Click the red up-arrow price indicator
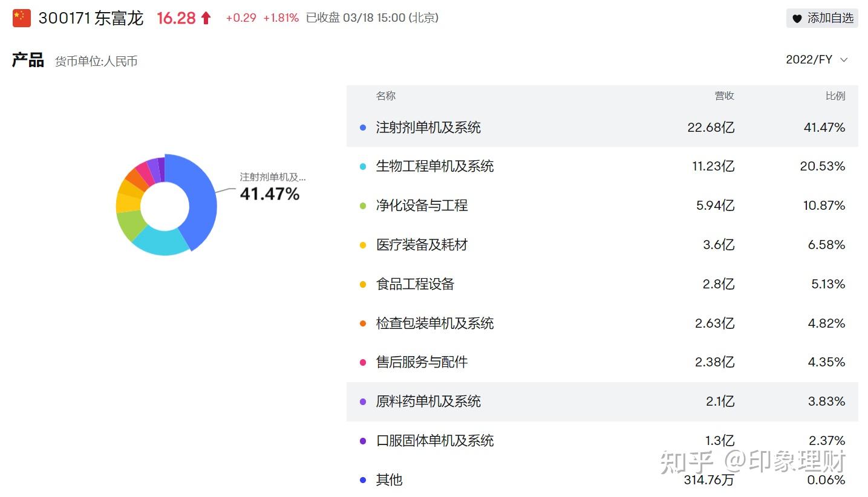 click(206, 18)
